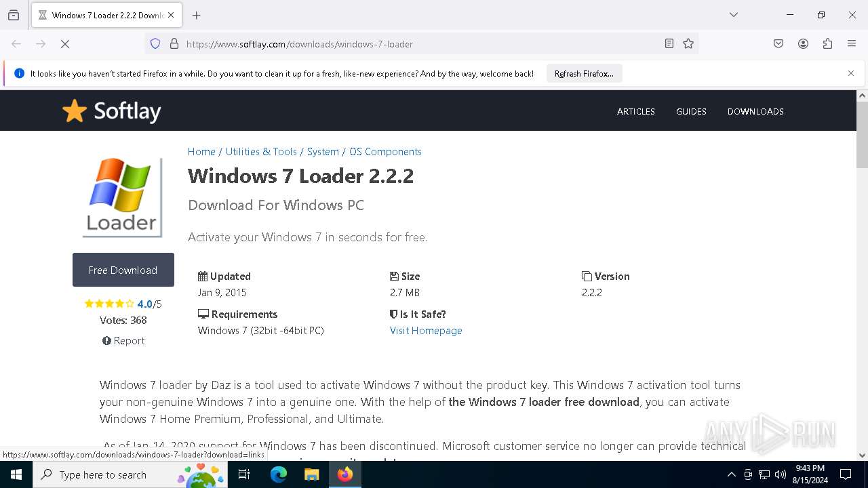This screenshot has height=488, width=868.
Task: Open the GUIDES menu item
Action: (x=691, y=111)
